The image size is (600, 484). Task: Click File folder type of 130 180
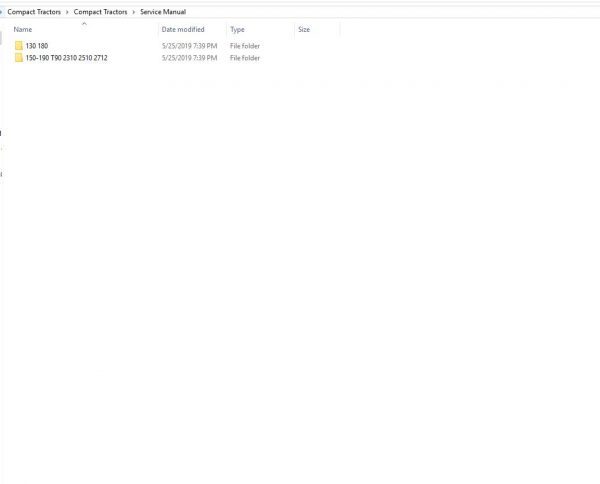click(x=245, y=46)
